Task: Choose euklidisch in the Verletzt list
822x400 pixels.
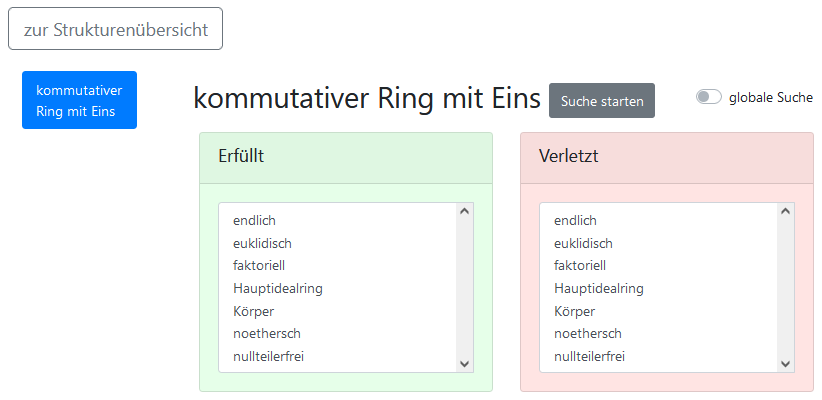Action: (x=583, y=243)
